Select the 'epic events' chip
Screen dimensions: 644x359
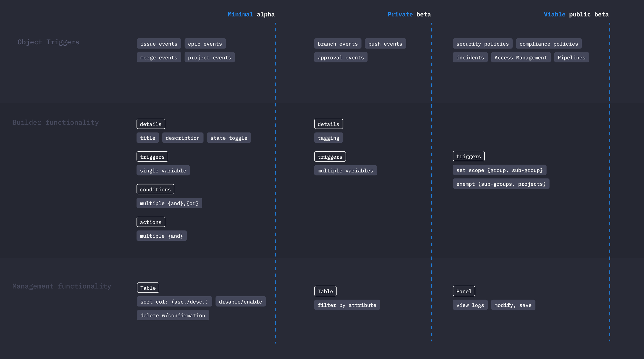click(205, 44)
